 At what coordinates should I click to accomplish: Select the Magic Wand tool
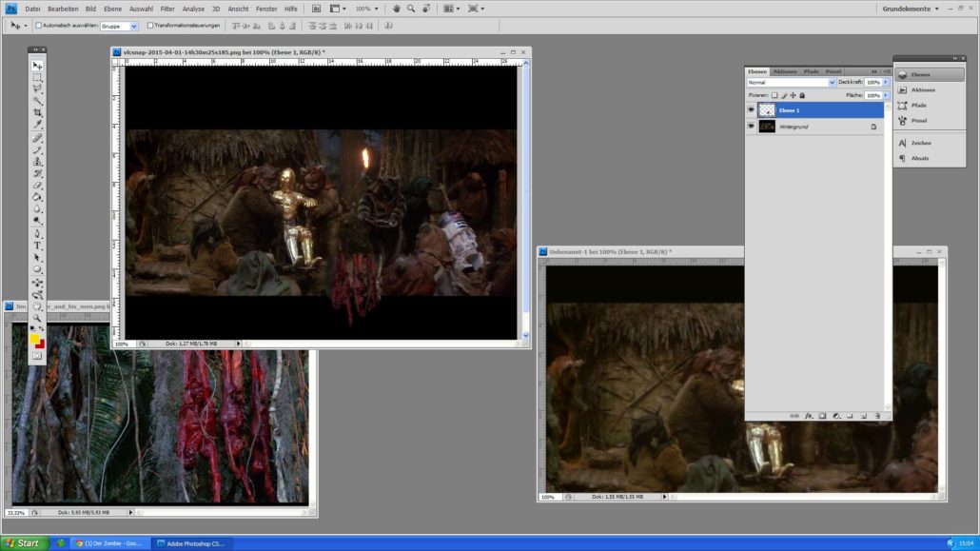(x=37, y=101)
